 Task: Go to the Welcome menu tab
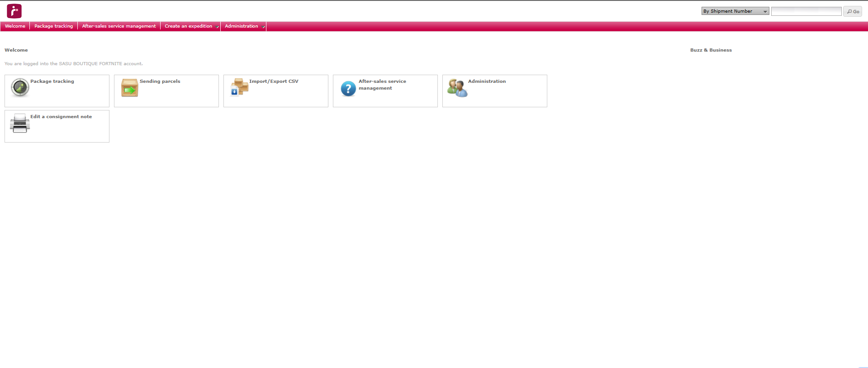click(x=15, y=26)
